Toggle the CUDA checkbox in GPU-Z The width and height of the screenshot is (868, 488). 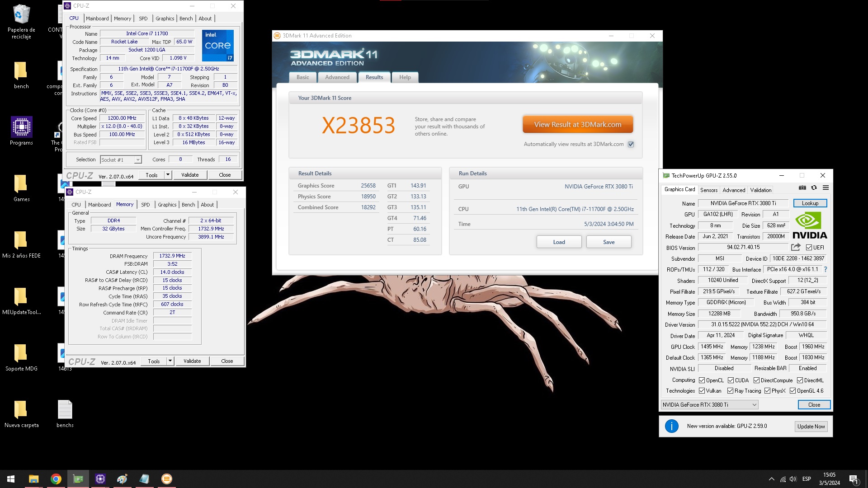coord(731,380)
